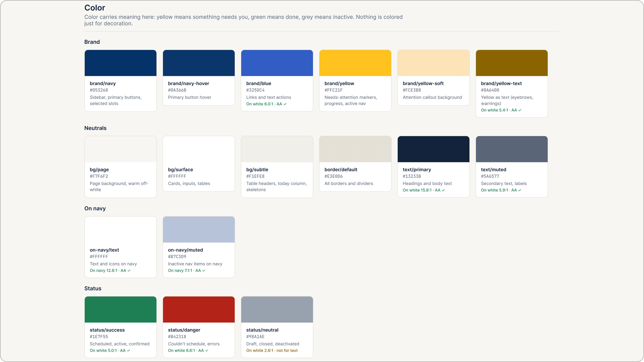Click 'Scheduled, active, confirmed' description
The image size is (644, 362).
click(120, 344)
